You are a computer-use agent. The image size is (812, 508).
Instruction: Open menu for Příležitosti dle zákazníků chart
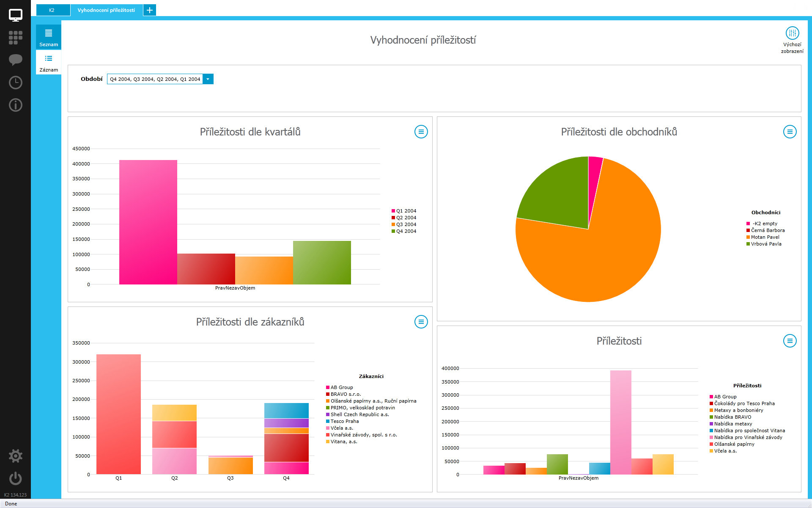(x=421, y=322)
